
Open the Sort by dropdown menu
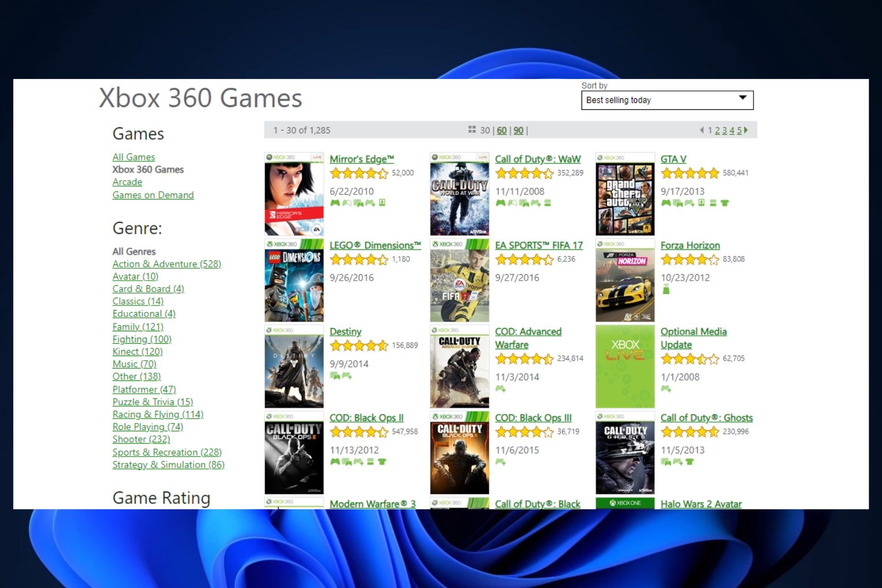tap(666, 100)
